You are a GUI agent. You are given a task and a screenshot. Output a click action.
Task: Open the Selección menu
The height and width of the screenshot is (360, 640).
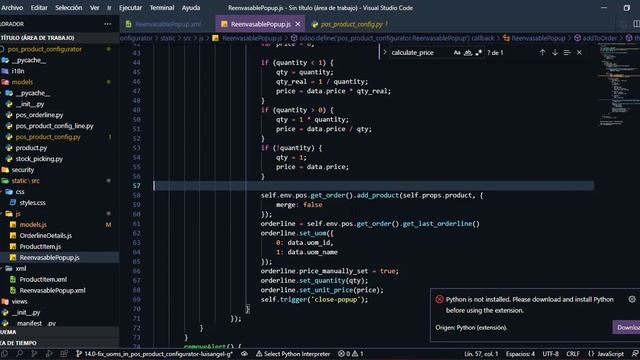click(x=69, y=8)
